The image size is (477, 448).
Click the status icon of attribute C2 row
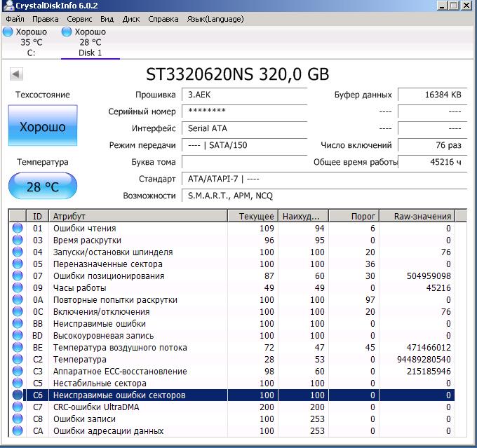(18, 359)
